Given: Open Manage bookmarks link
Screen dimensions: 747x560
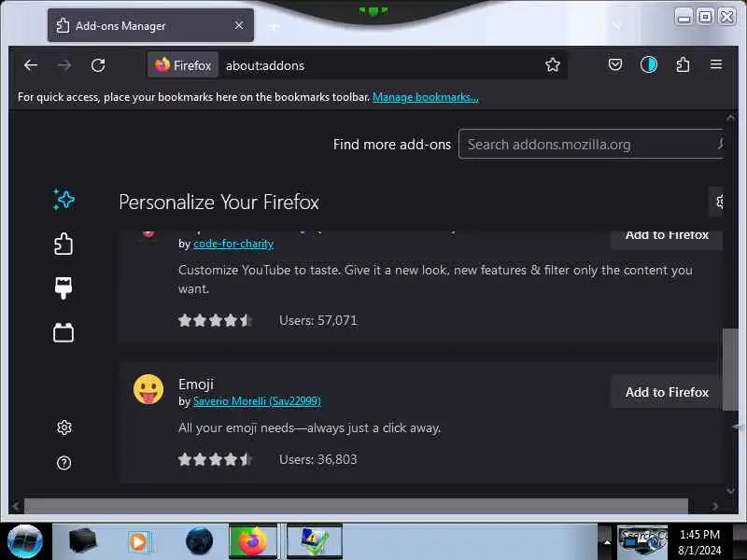Looking at the screenshot, I should pos(426,97).
